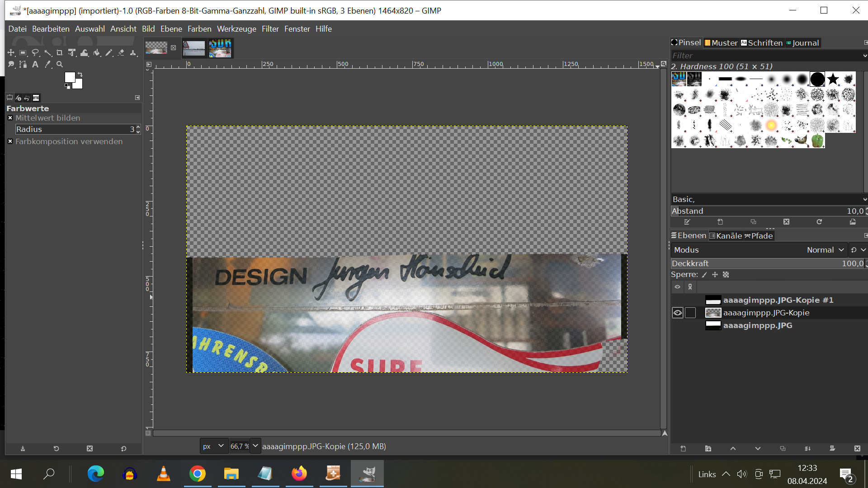868x488 pixels.
Task: Open the Farben menu
Action: (x=199, y=29)
